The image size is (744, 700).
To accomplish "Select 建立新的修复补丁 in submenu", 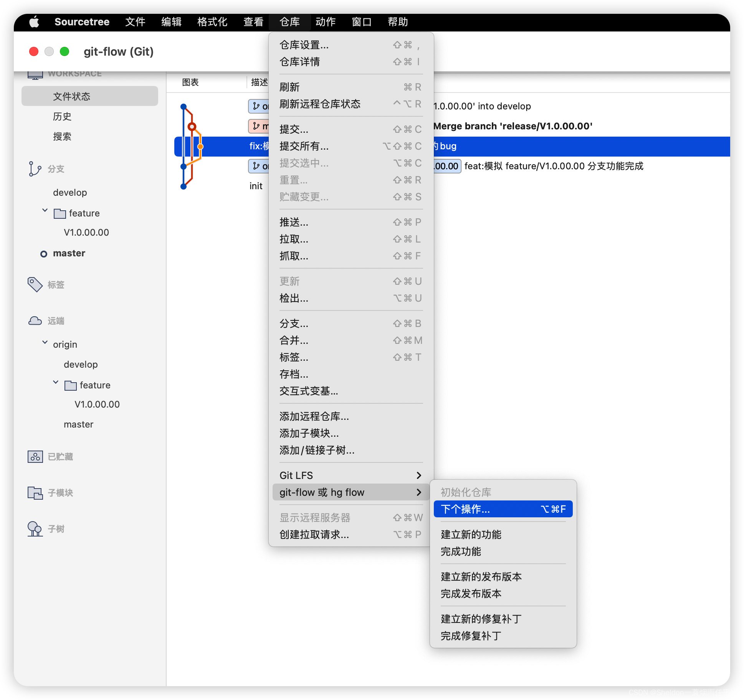I will click(x=503, y=619).
